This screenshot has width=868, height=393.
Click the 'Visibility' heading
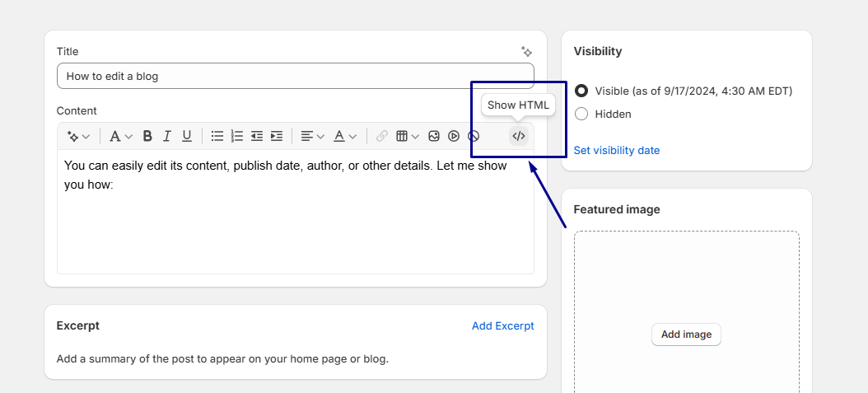(598, 51)
